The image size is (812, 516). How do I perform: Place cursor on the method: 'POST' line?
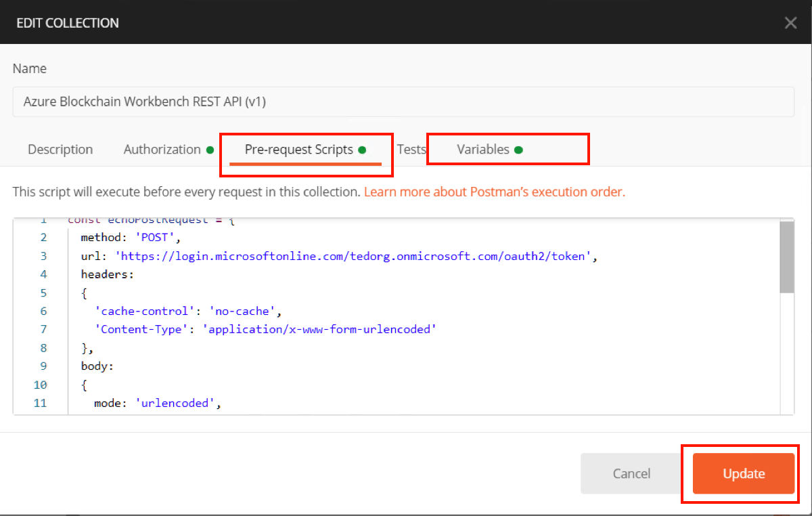129,238
